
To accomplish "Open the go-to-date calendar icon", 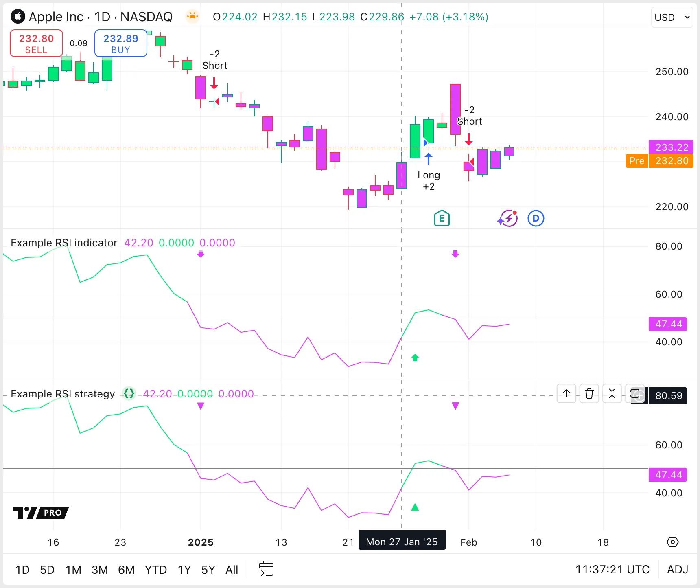I will 266,569.
